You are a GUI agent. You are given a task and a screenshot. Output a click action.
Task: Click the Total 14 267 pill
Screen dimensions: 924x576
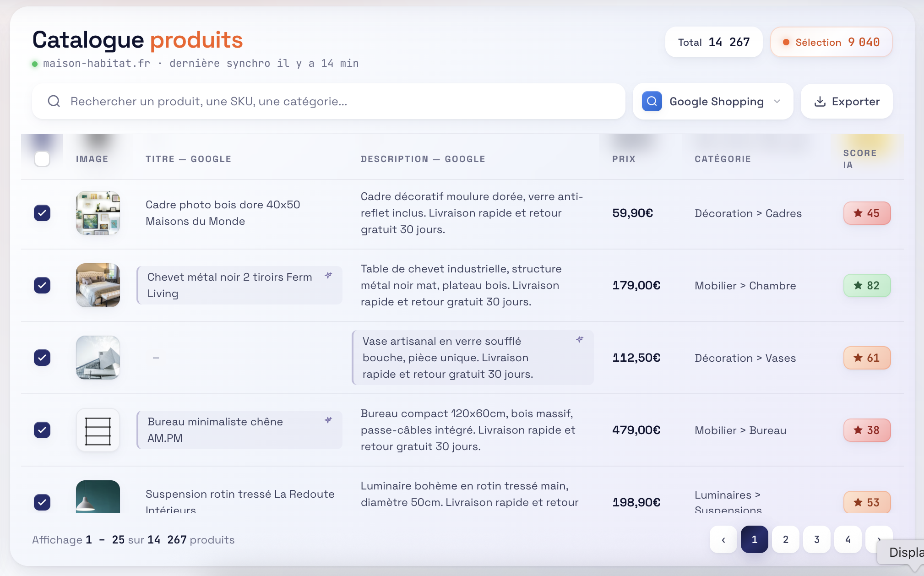(714, 42)
